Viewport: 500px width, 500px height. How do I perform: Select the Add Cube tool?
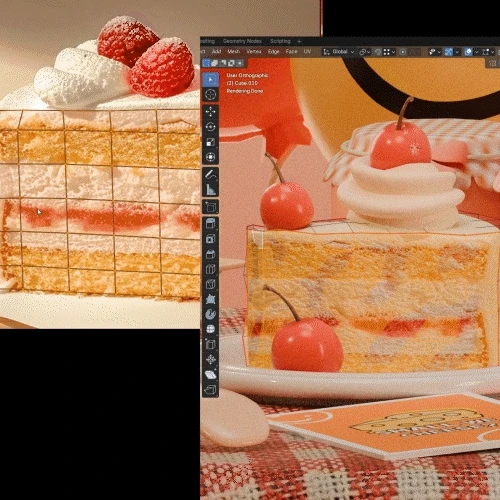210,207
